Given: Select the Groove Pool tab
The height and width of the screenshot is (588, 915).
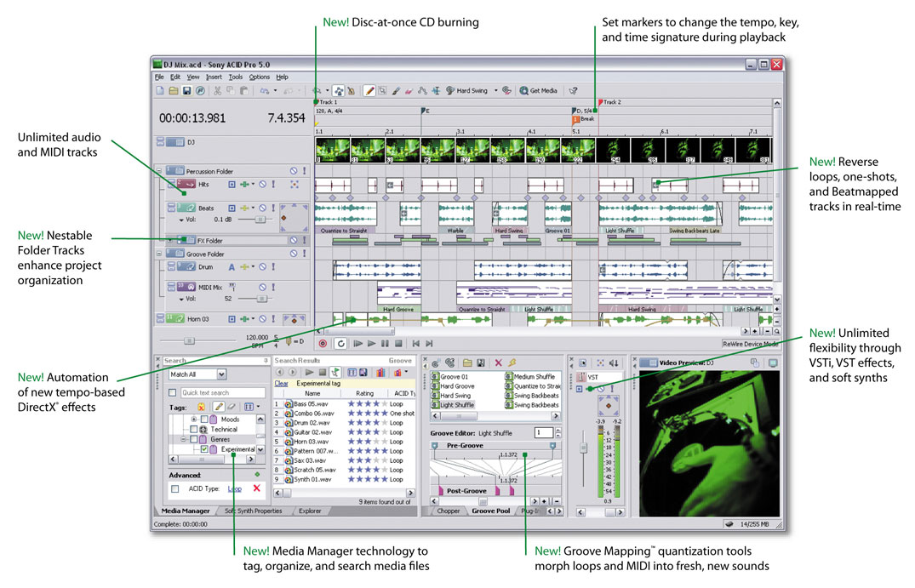Looking at the screenshot, I should 491,511.
